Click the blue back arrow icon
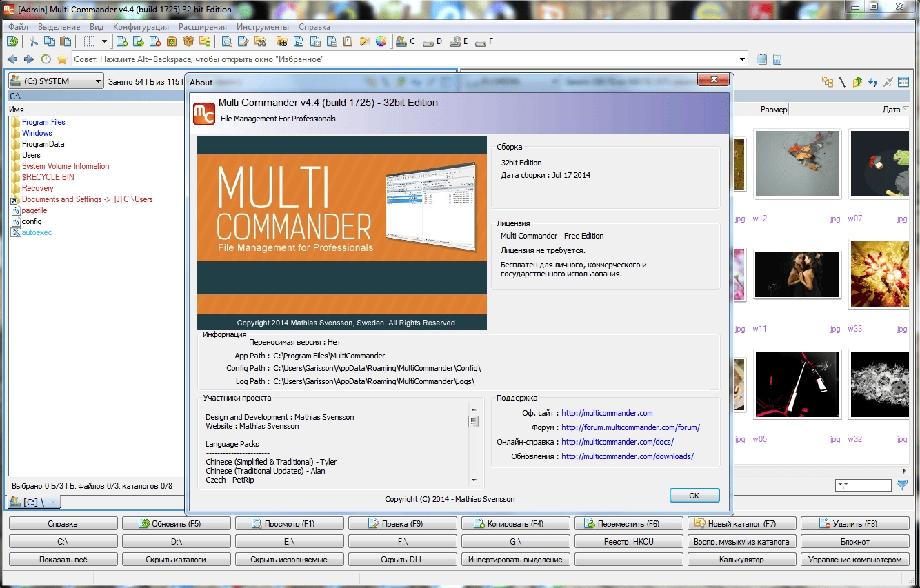Screen dimensions: 920x588 point(12,59)
